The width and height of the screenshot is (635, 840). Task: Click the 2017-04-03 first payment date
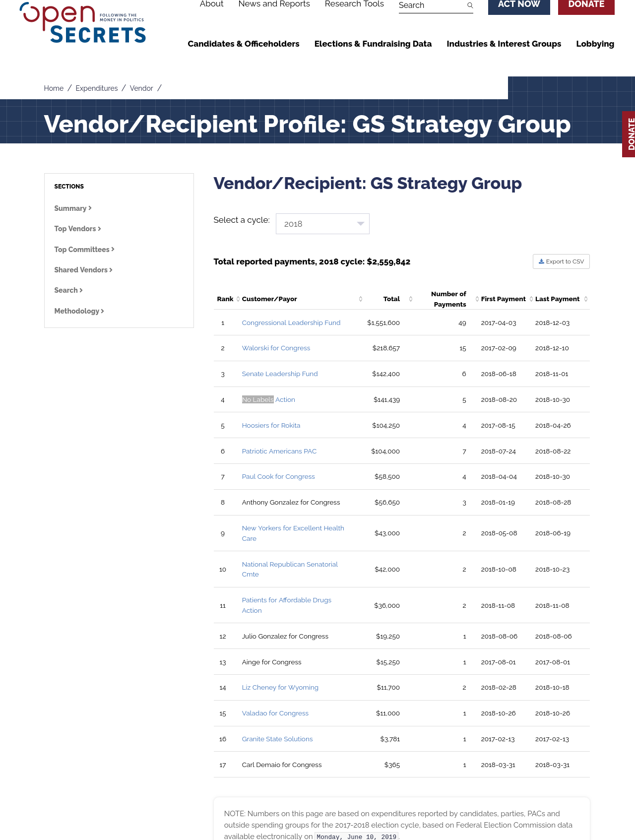pos(499,323)
